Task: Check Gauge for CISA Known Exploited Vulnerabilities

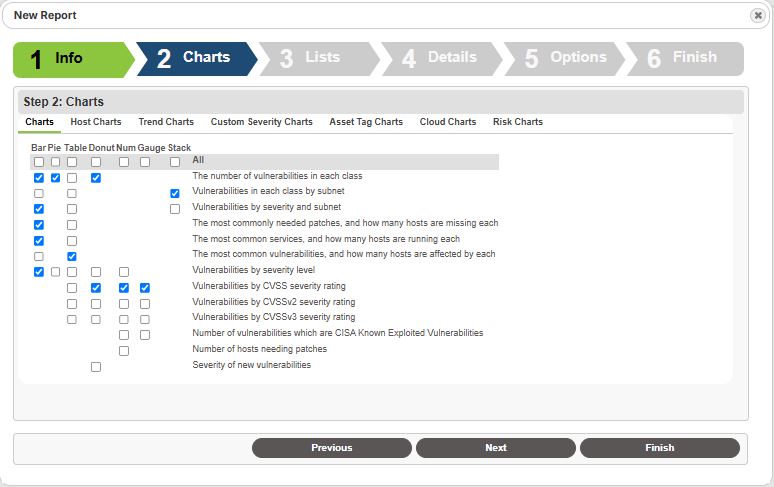Action: point(145,335)
